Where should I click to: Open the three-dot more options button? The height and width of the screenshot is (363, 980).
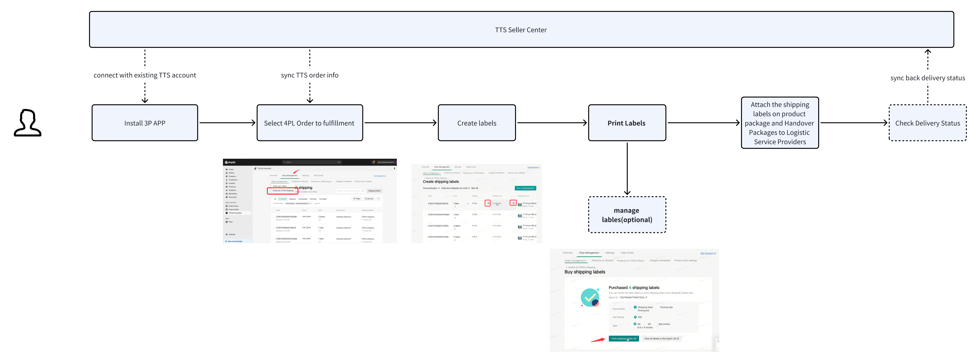[379, 199]
